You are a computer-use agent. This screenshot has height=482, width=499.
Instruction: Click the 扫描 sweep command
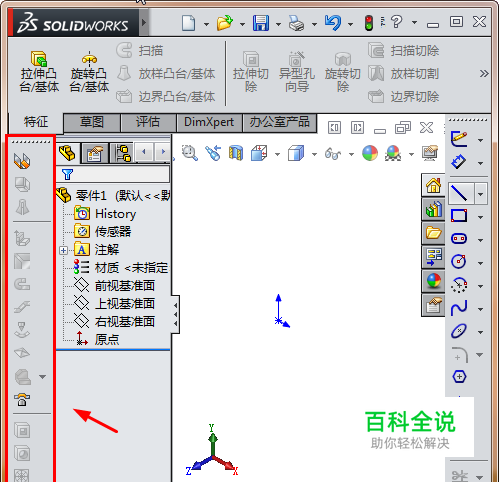point(140,51)
